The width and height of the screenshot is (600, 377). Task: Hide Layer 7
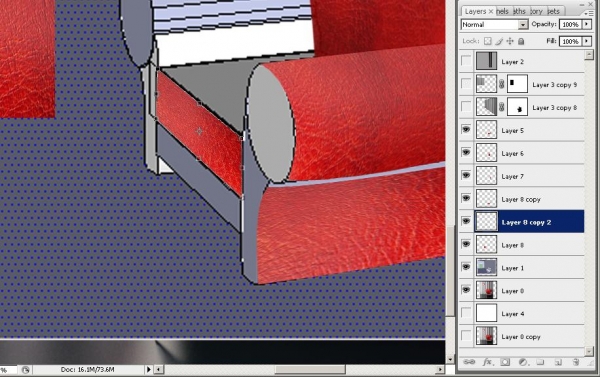[466, 176]
